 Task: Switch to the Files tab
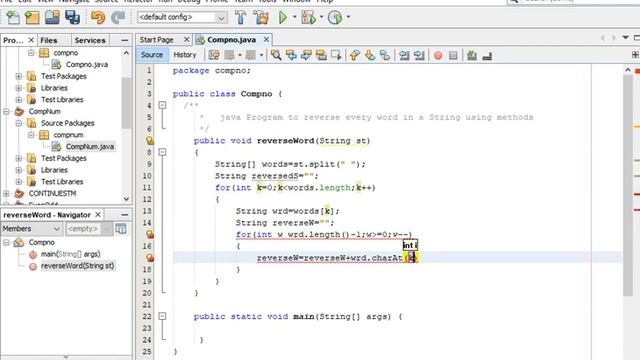(49, 40)
